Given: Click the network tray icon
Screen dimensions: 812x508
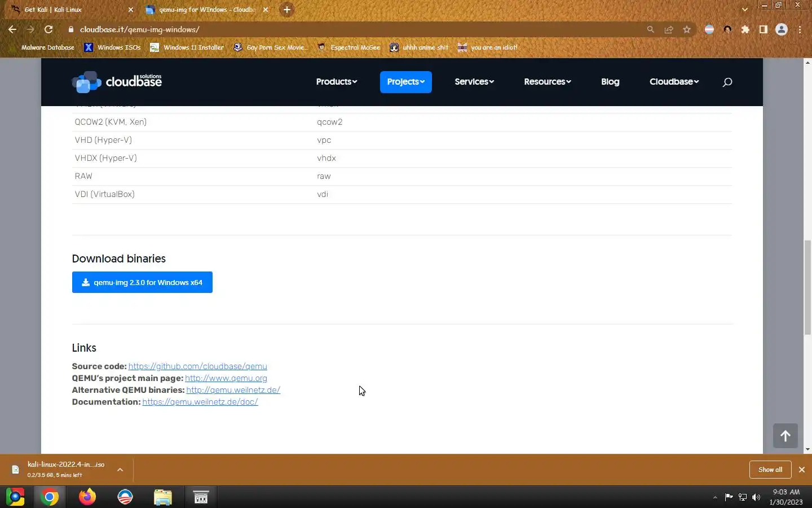Looking at the screenshot, I should pyautogui.click(x=743, y=497).
